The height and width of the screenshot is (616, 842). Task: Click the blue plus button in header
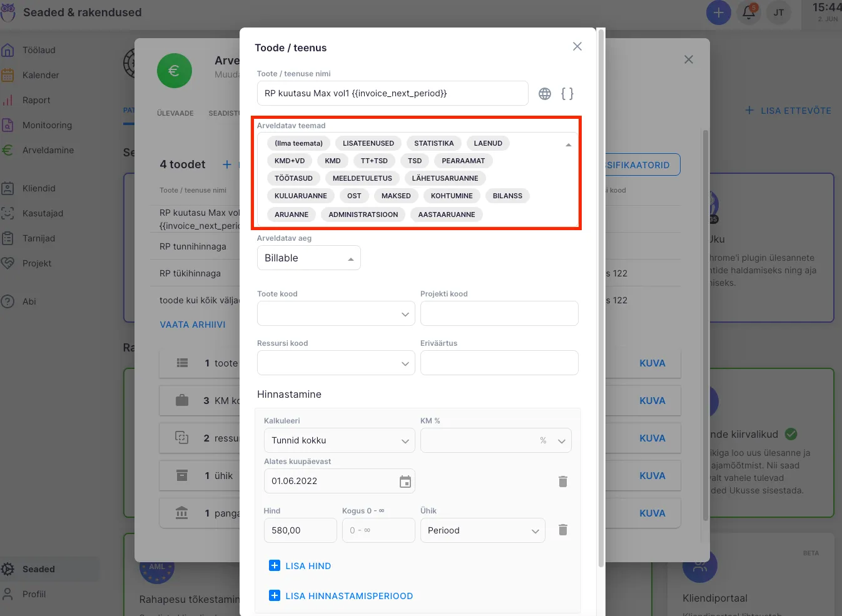(718, 13)
